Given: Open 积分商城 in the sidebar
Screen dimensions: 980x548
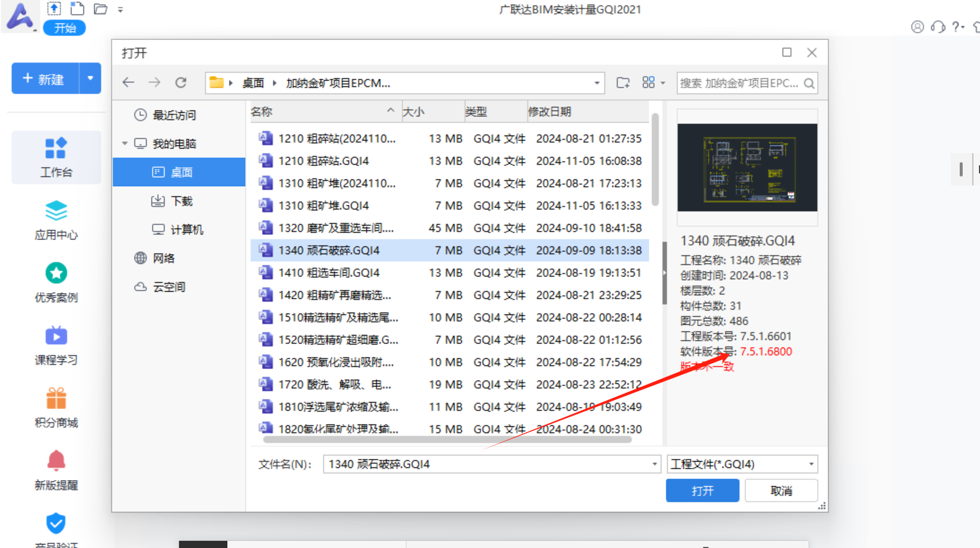Looking at the screenshot, I should point(56,408).
